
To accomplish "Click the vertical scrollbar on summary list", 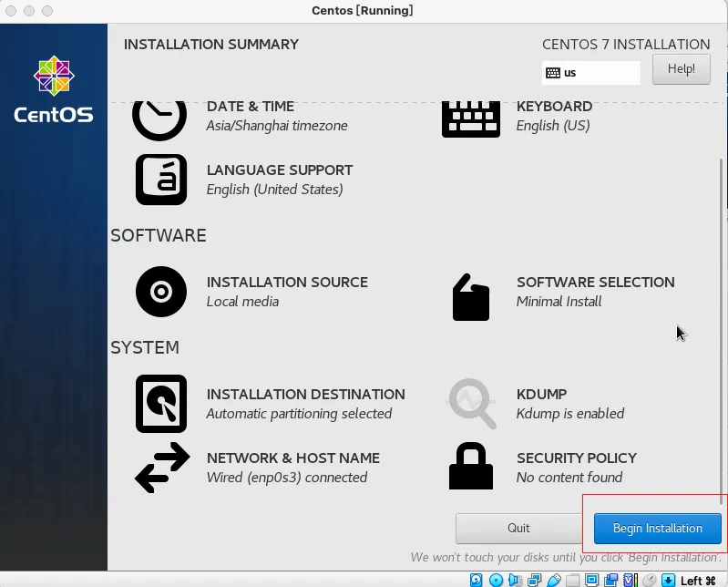I will point(721,332).
